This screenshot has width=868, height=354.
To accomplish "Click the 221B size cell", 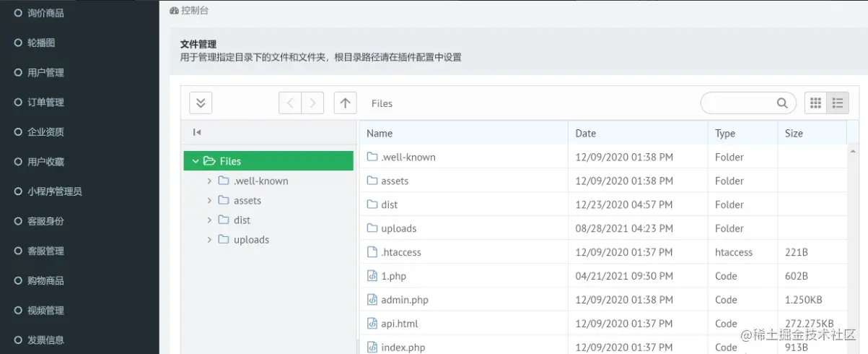I will click(797, 252).
